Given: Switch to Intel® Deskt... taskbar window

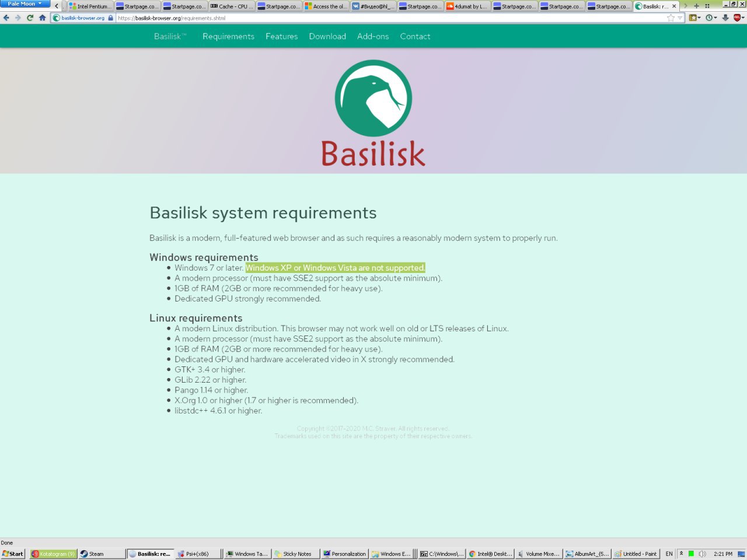Looking at the screenshot, I should point(490,554).
